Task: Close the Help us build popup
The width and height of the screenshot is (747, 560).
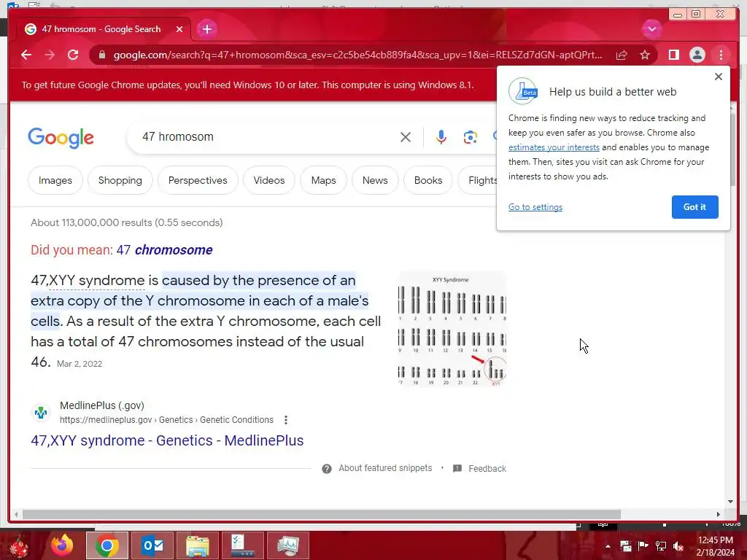Action: point(719,77)
